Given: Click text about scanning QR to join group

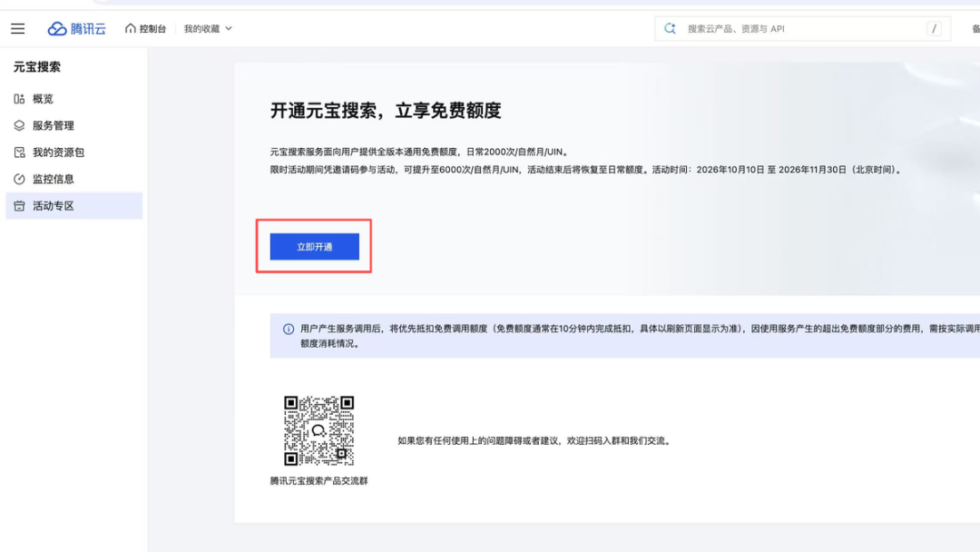Looking at the screenshot, I should pyautogui.click(x=535, y=440).
